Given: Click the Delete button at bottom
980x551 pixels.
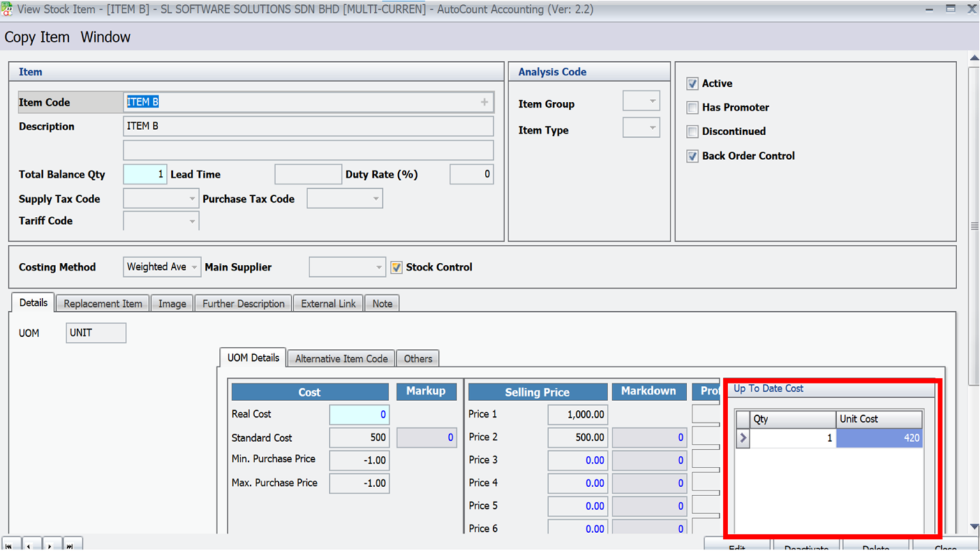Looking at the screenshot, I should (875, 546).
